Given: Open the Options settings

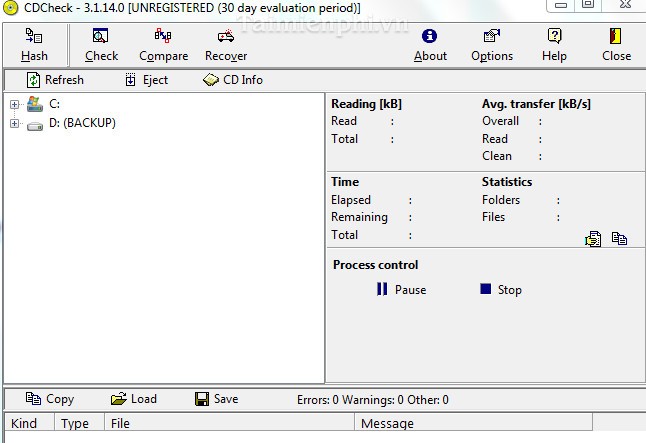Looking at the screenshot, I should pos(491,37).
